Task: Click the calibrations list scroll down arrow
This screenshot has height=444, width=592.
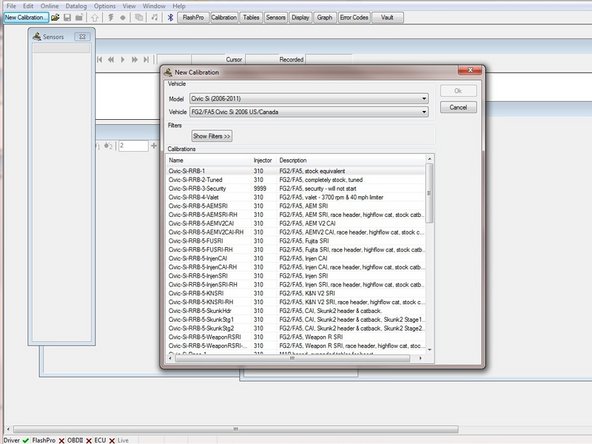Action: pos(429,350)
